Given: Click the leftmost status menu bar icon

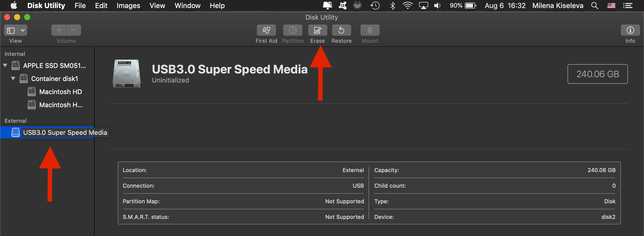Looking at the screenshot, I should [x=327, y=6].
